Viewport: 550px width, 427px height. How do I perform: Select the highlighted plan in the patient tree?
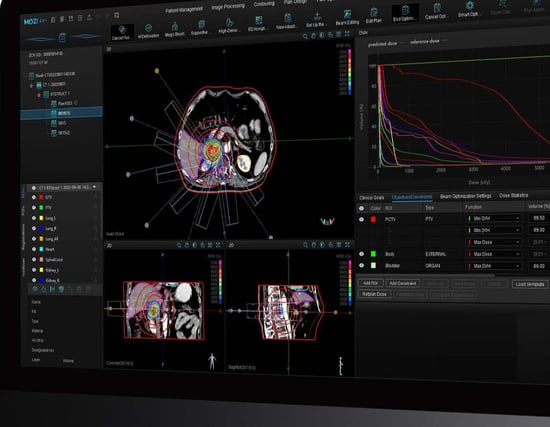pyautogui.click(x=62, y=113)
